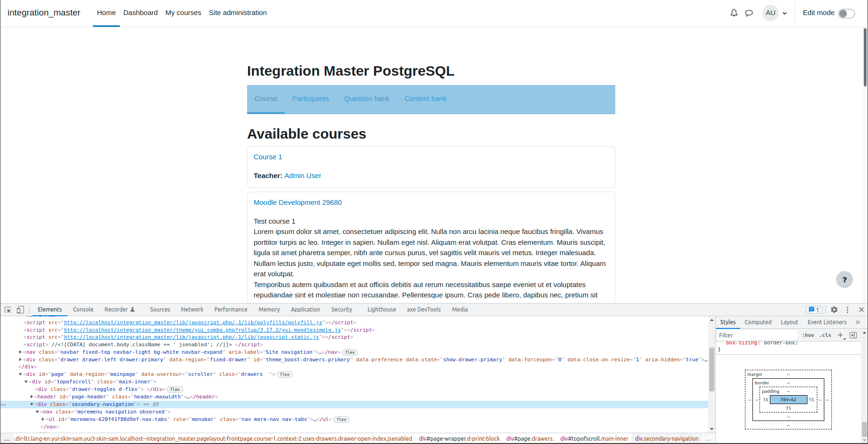
Task: Collapse the secondary-navigation div node
Action: point(32,405)
